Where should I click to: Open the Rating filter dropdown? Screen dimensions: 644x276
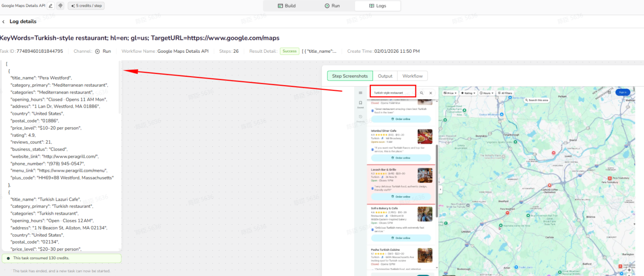point(468,93)
